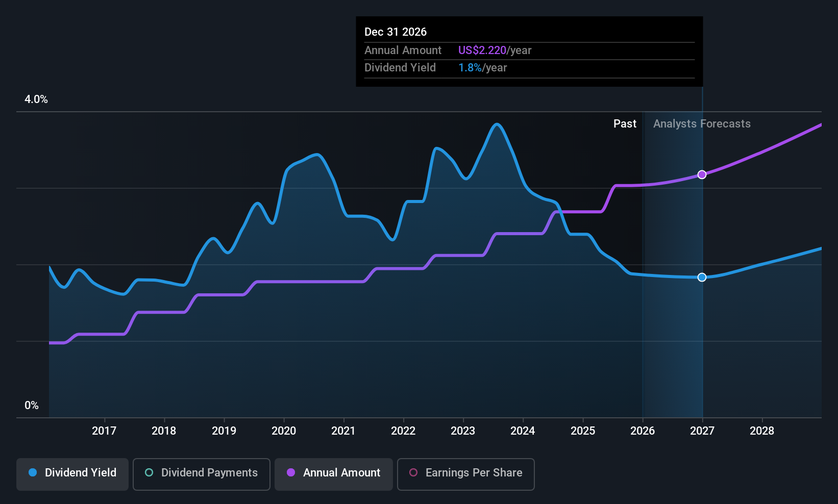Enable the Dividend Payments legend series
This screenshot has width=838, height=504.
[202, 473]
